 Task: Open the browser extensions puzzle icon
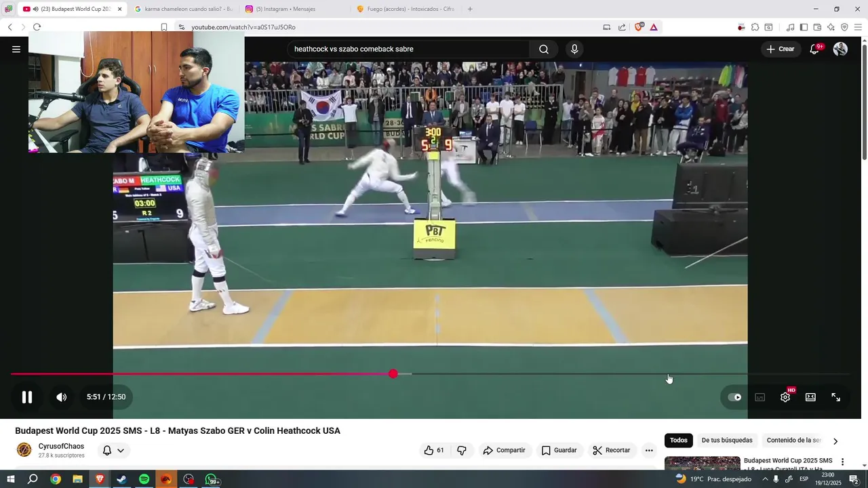tap(755, 27)
